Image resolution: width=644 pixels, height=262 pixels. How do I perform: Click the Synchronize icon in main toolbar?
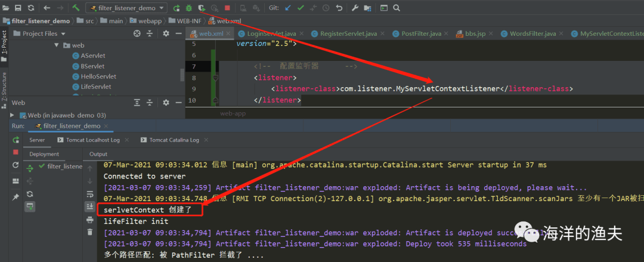(31, 8)
